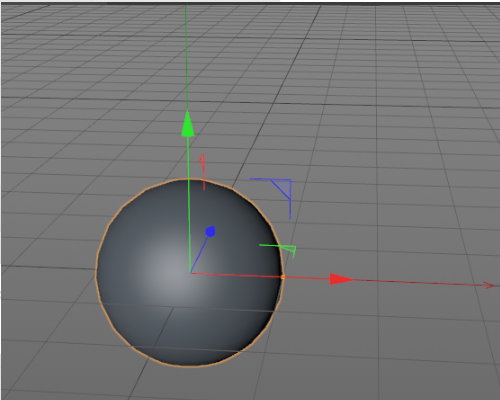
Task: Click the red axis between orange dot and arrowhead
Action: point(307,278)
